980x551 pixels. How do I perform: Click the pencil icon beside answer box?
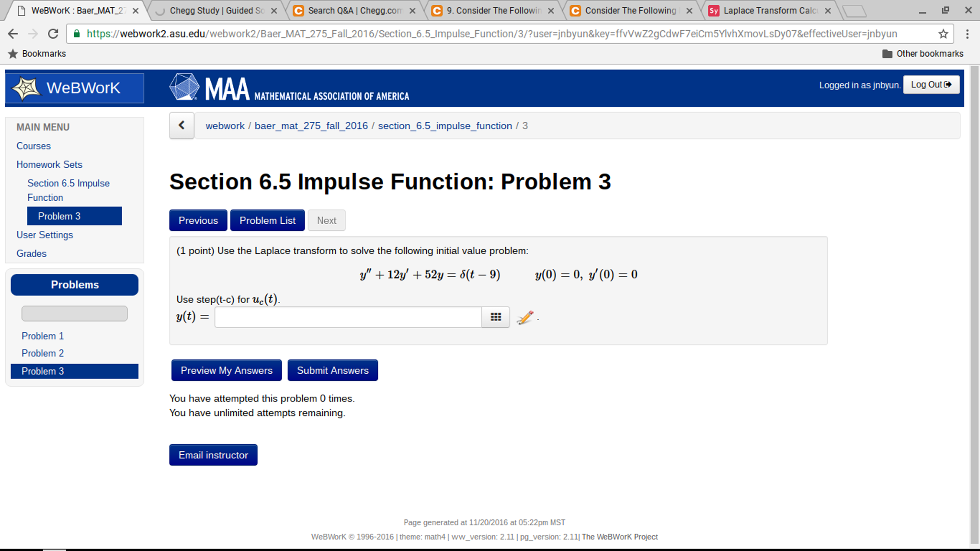coord(525,318)
